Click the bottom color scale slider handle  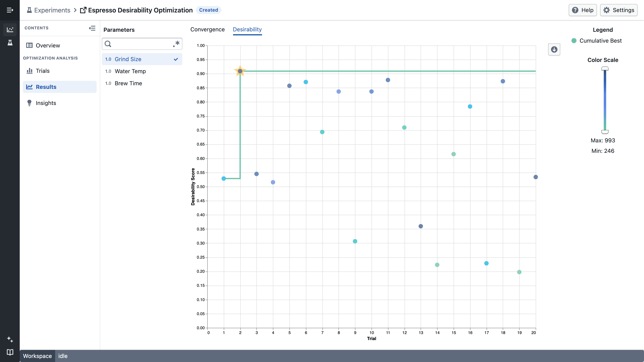[x=605, y=132]
